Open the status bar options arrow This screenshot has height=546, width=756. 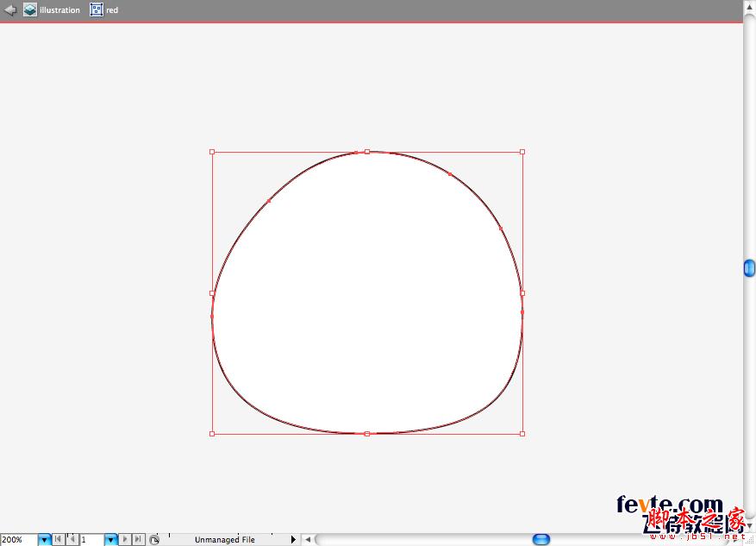293,540
